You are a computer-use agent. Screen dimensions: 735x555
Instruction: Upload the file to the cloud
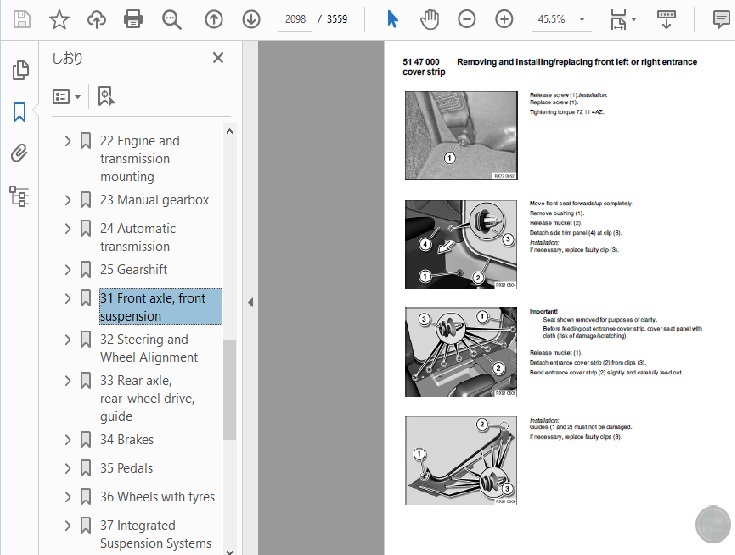click(x=97, y=19)
